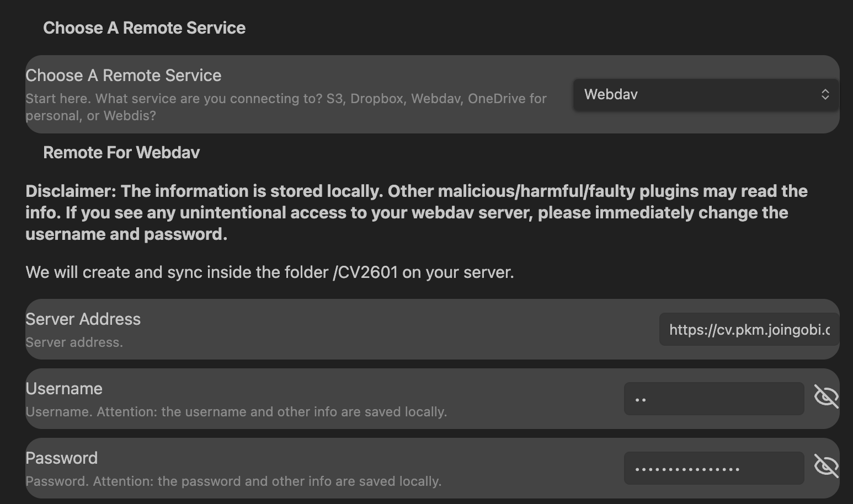Click the Password row label
Image resolution: width=853 pixels, height=504 pixels.
pyautogui.click(x=61, y=458)
